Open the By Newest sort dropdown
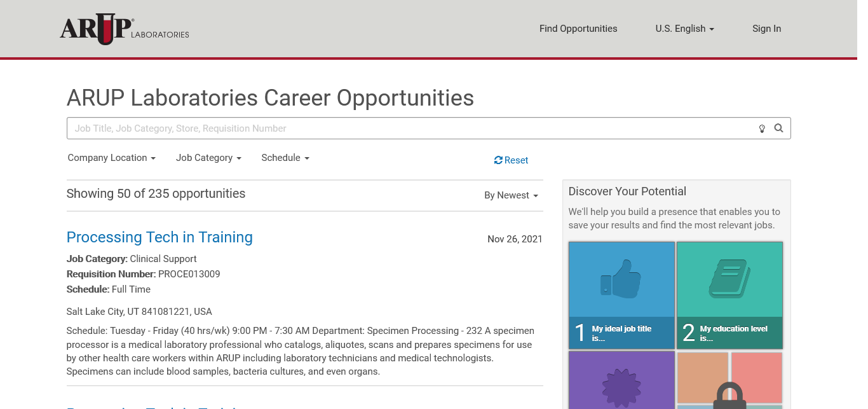The height and width of the screenshot is (409, 868). [511, 195]
